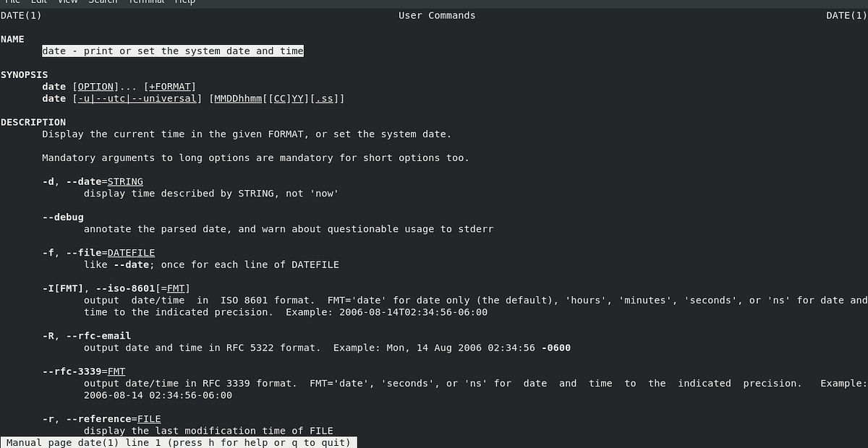Click the FILE link under --reference
The image size is (868, 448).
[149, 418]
